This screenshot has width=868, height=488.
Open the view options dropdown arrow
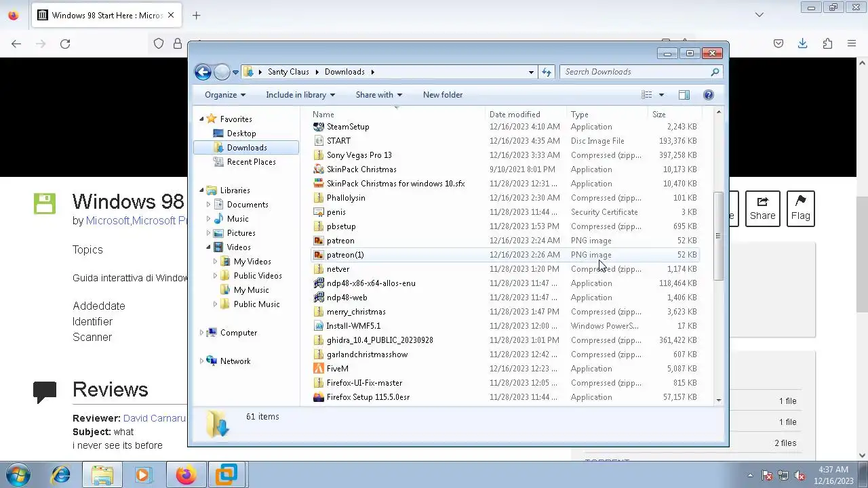pyautogui.click(x=661, y=95)
